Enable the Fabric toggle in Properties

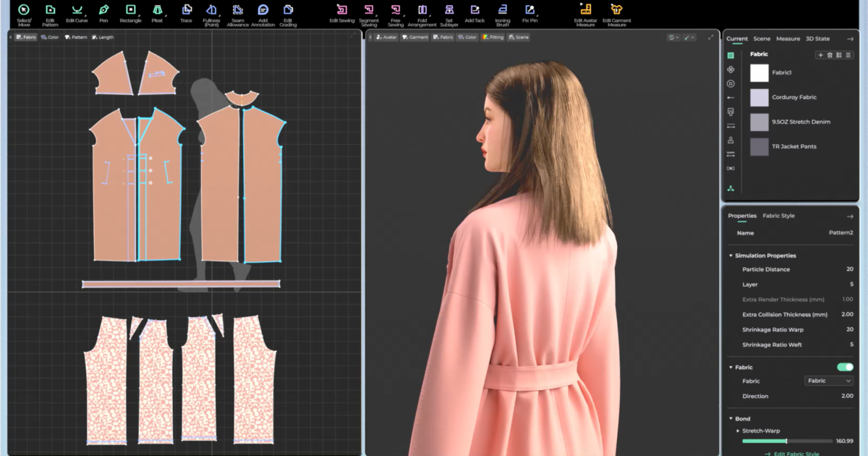pos(843,367)
